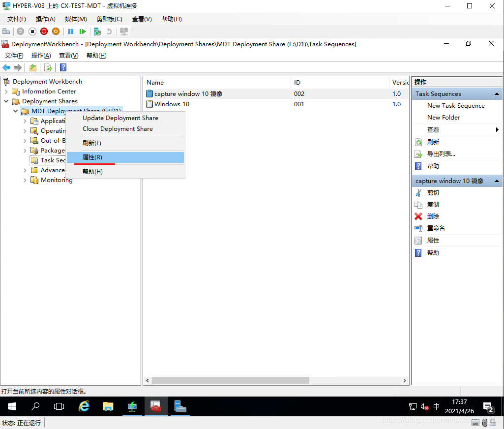Click the Up One Level folder icon

pyautogui.click(x=33, y=67)
